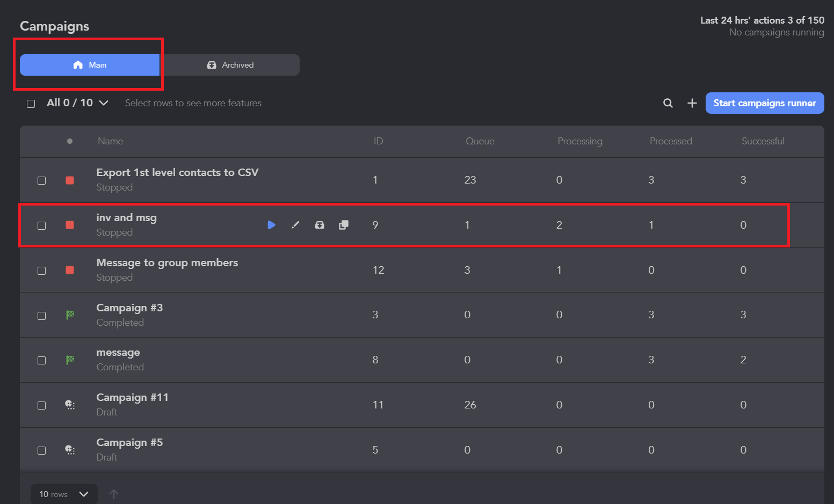Duplicate the inv and msg campaign

pos(344,225)
